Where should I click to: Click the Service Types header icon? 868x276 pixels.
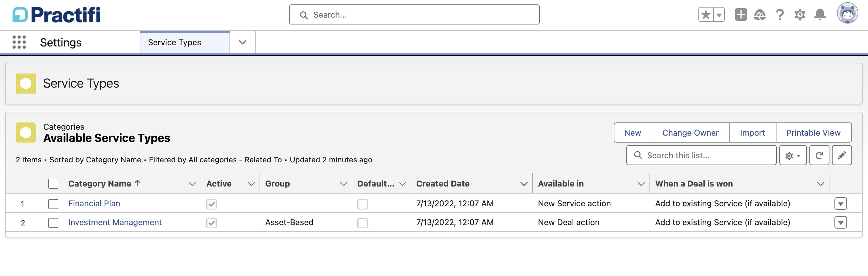coord(26,83)
